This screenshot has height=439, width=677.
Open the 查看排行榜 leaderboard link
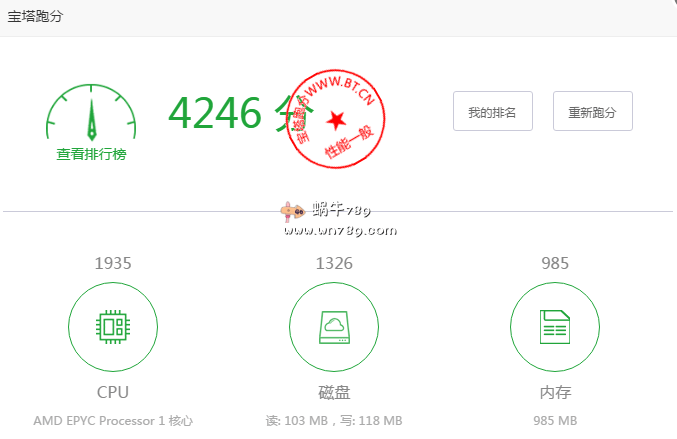(91, 154)
